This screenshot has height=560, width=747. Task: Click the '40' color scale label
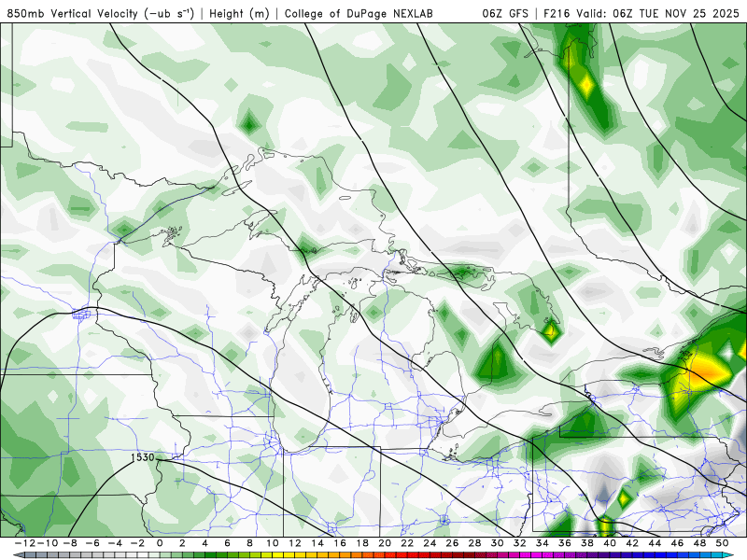point(610,543)
